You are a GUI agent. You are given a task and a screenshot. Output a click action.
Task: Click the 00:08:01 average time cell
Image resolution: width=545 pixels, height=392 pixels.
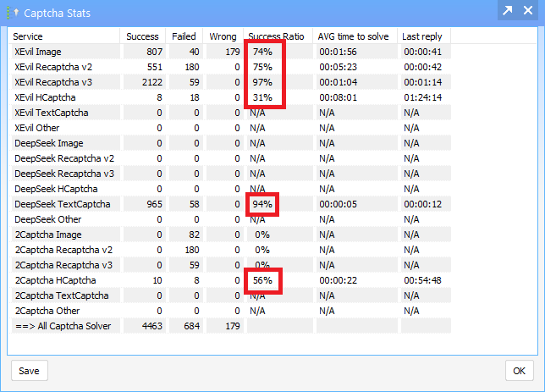356,97
